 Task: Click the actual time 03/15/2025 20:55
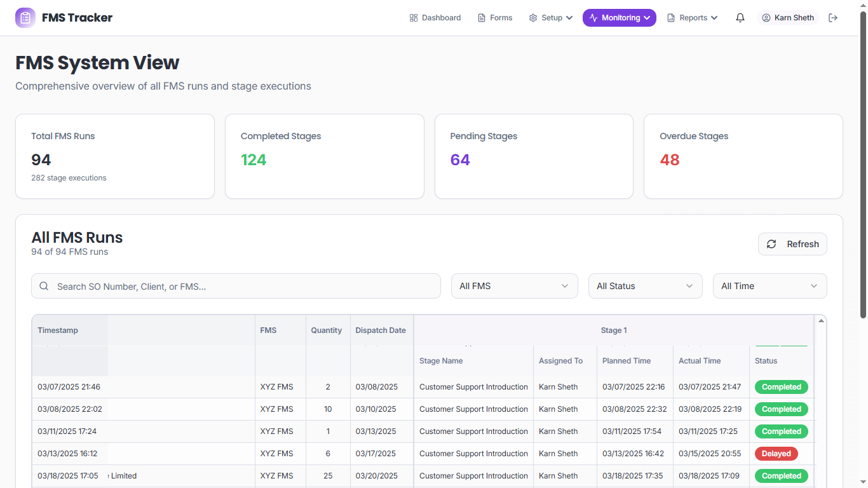(710, 454)
